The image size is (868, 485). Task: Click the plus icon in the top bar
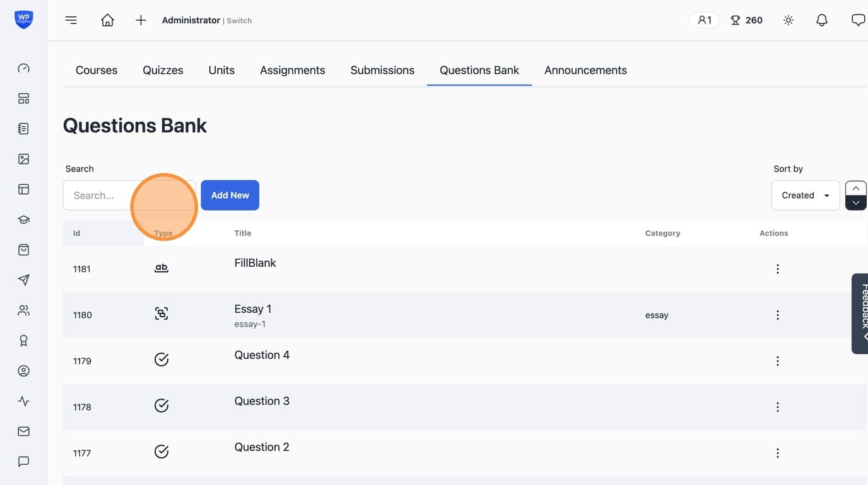click(141, 20)
